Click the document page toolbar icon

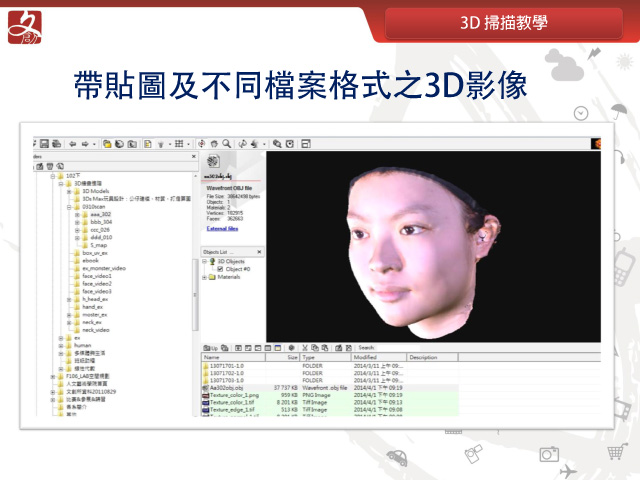pyautogui.click(x=148, y=144)
